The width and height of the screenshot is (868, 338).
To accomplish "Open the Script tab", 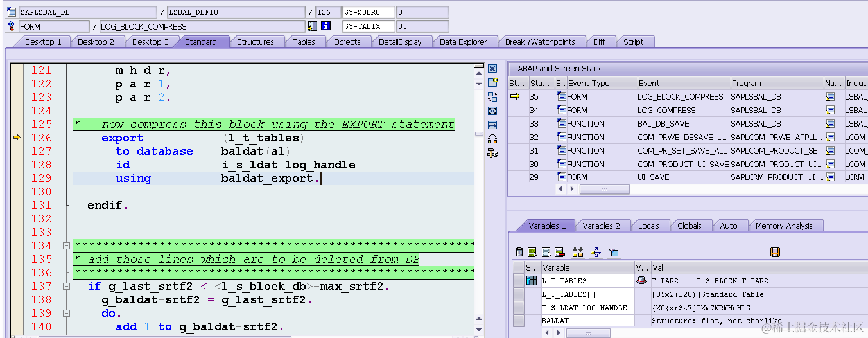I will [633, 42].
